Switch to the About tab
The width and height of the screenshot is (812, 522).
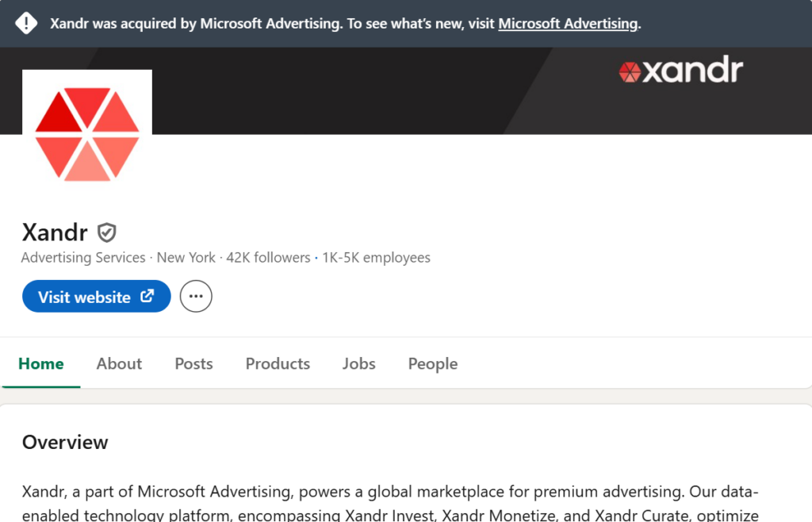pos(119,363)
